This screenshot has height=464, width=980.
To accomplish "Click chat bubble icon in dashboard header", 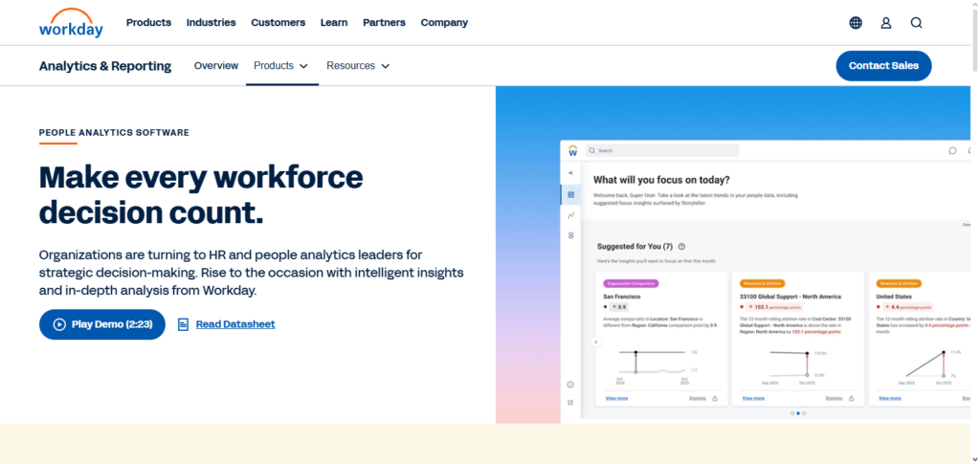I will click(952, 150).
